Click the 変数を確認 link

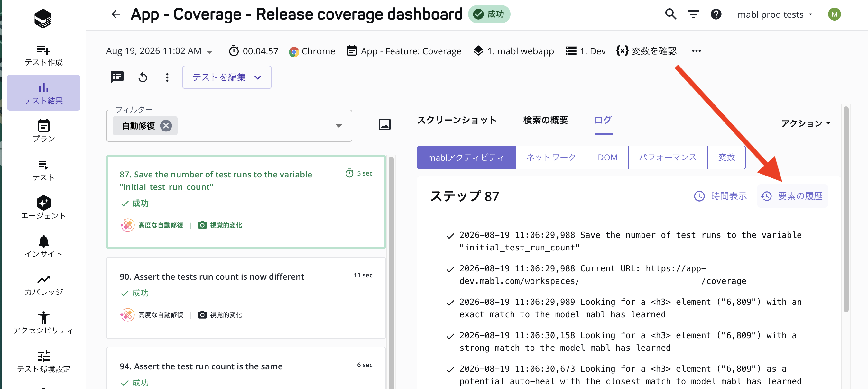(654, 51)
